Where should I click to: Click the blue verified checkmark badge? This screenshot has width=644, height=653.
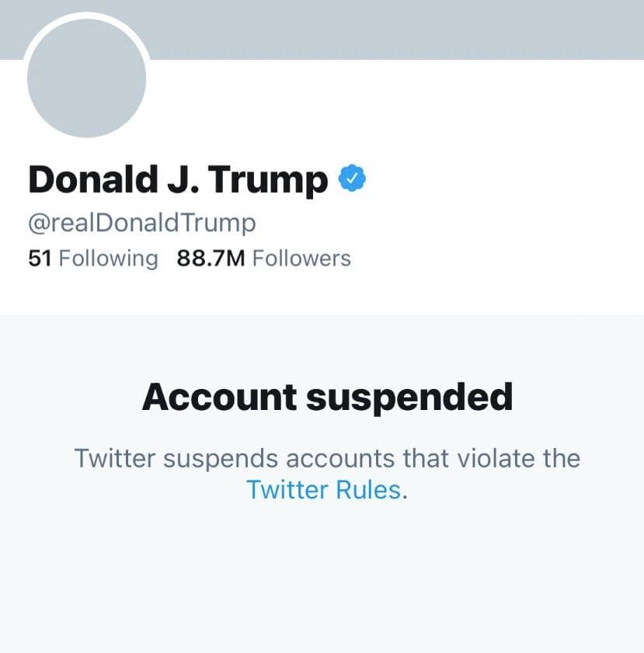click(x=352, y=179)
